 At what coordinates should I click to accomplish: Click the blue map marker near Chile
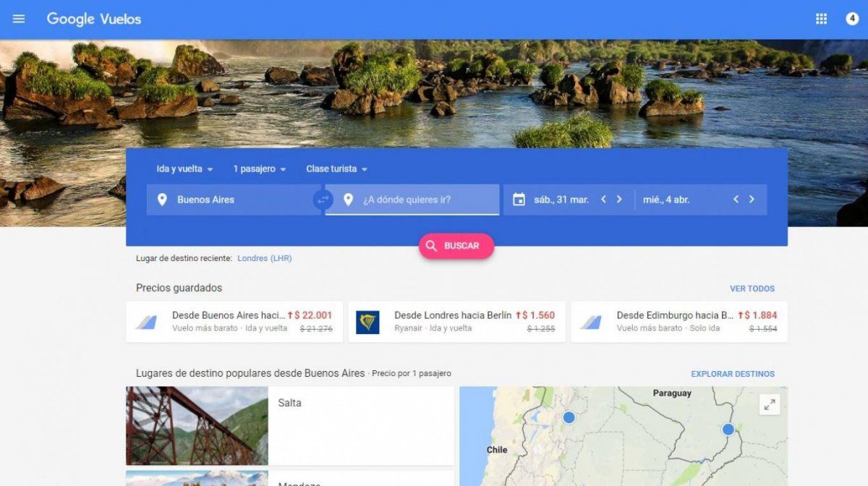569,417
